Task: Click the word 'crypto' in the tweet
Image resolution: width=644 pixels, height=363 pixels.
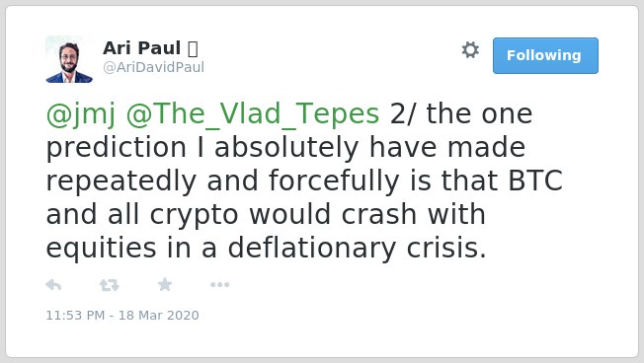Action: [x=194, y=215]
